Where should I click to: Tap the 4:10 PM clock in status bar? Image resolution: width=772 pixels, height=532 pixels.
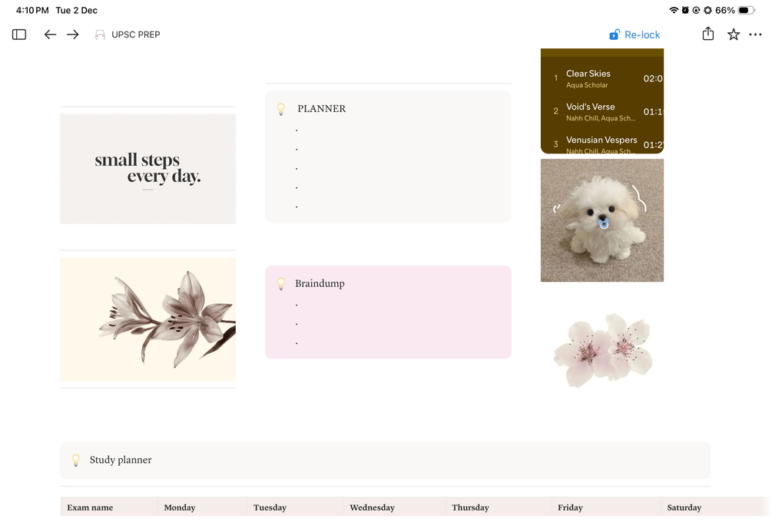click(32, 10)
